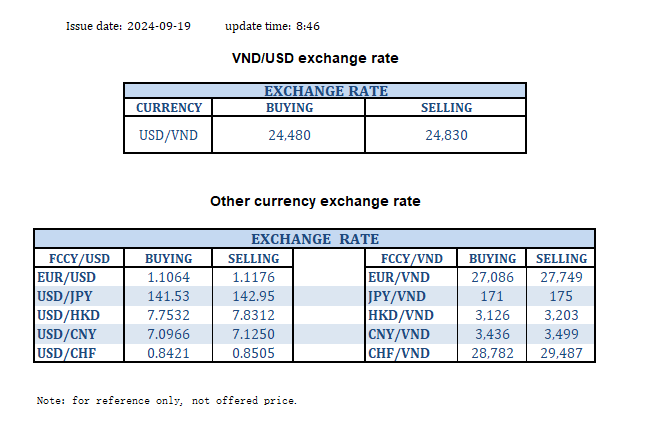Select the Other currency exchange rate heading
646x432 pixels.
(315, 201)
